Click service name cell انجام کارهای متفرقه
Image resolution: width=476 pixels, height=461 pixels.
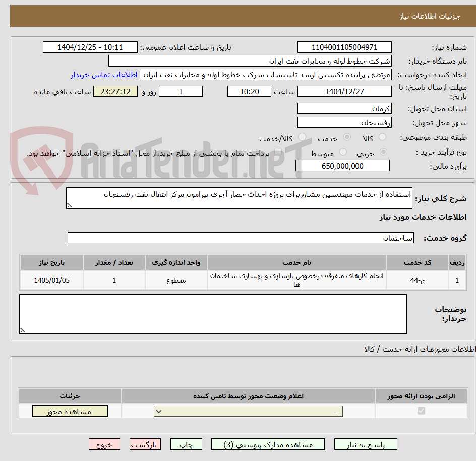pyautogui.click(x=296, y=280)
